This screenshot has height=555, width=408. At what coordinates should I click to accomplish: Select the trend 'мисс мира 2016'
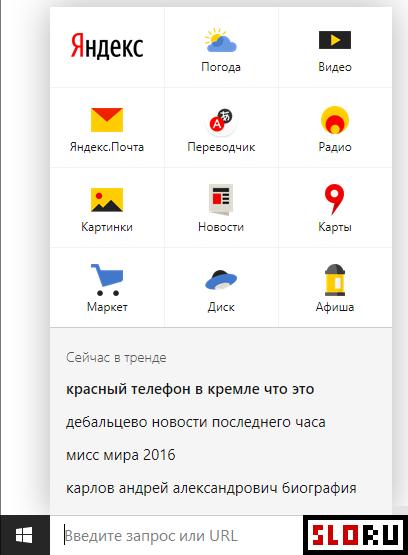coord(121,455)
